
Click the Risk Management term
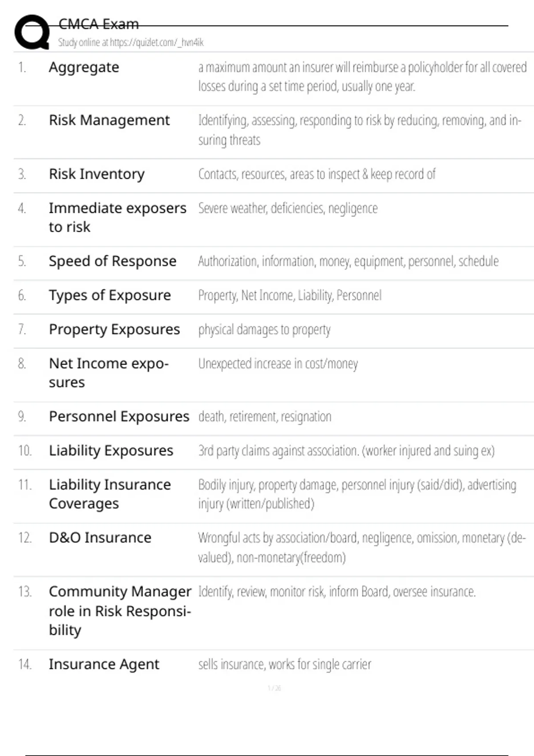pos(109,120)
